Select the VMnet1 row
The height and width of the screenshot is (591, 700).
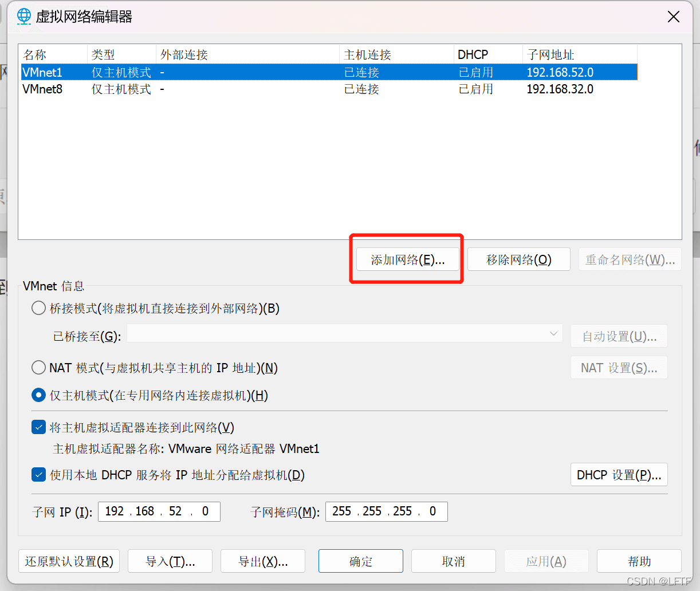(x=329, y=72)
